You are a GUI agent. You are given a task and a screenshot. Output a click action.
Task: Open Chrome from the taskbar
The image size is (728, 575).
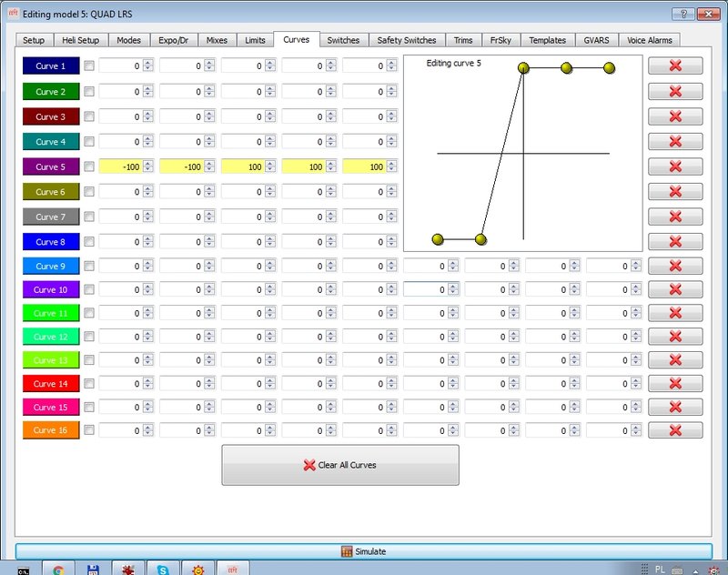(x=59, y=569)
